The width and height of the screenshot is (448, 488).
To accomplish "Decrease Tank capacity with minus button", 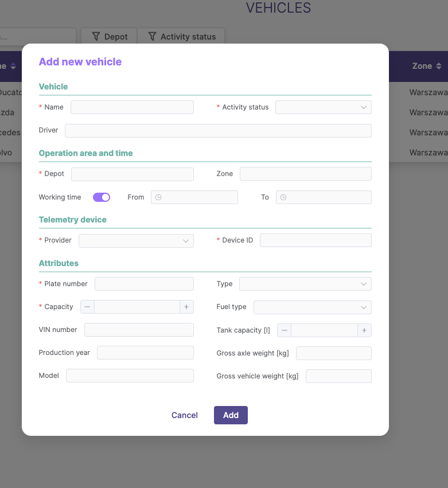I will [x=285, y=330].
